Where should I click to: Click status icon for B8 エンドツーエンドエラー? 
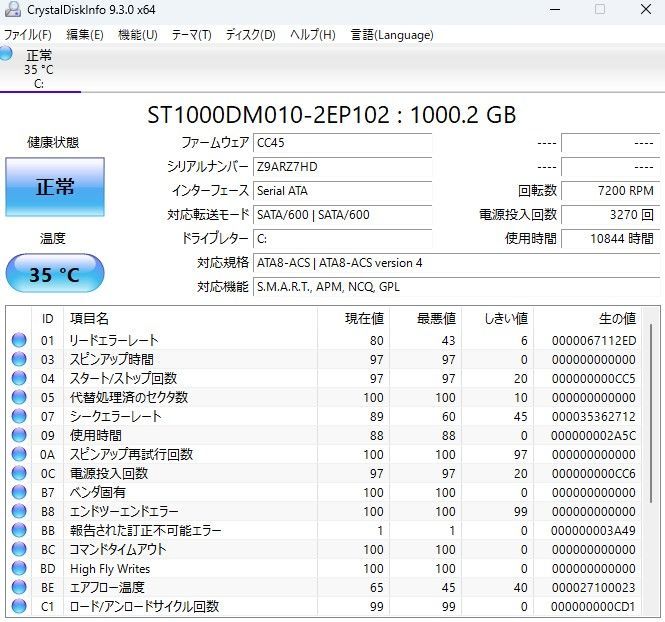click(19, 511)
